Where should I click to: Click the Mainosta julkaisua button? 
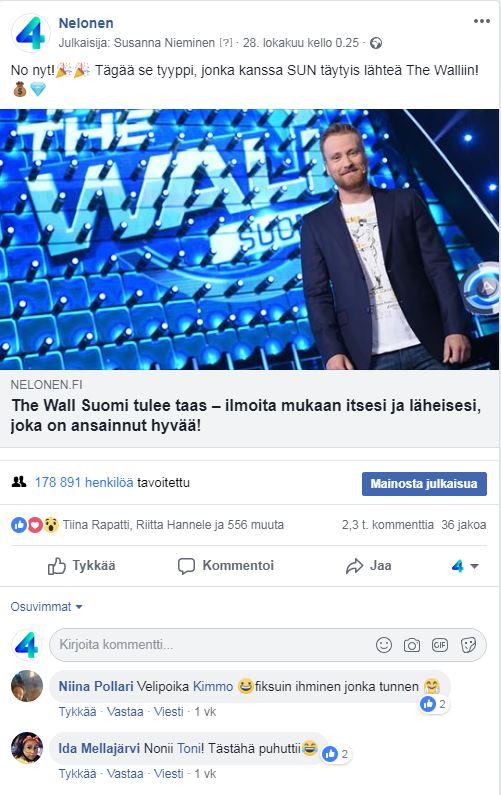(x=424, y=484)
